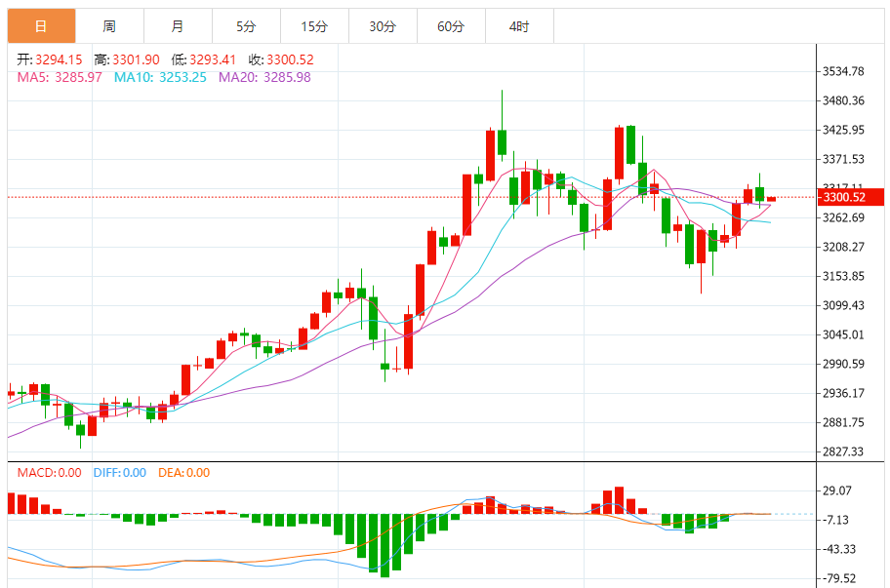Click the low price 3293.41

click(213, 59)
